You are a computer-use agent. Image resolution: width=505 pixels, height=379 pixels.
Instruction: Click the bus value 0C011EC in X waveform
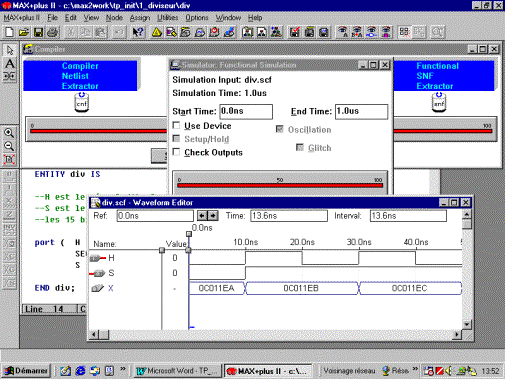pos(409,288)
